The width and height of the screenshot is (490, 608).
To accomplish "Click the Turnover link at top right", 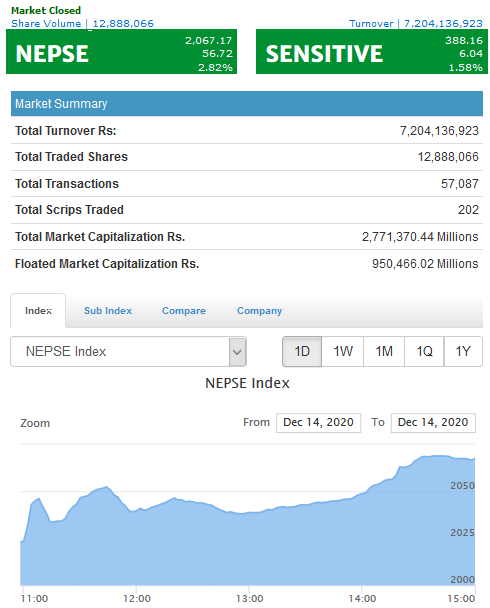I will click(x=416, y=24).
